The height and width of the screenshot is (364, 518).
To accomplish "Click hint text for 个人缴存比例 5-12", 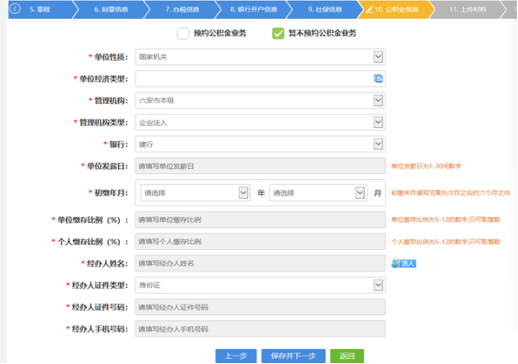I will point(446,241).
